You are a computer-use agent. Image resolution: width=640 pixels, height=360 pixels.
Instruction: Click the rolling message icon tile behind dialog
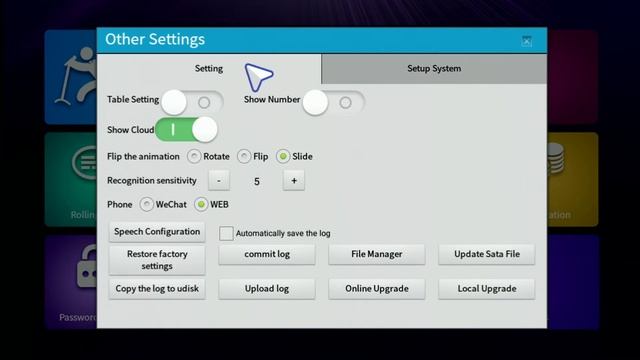(x=71, y=179)
